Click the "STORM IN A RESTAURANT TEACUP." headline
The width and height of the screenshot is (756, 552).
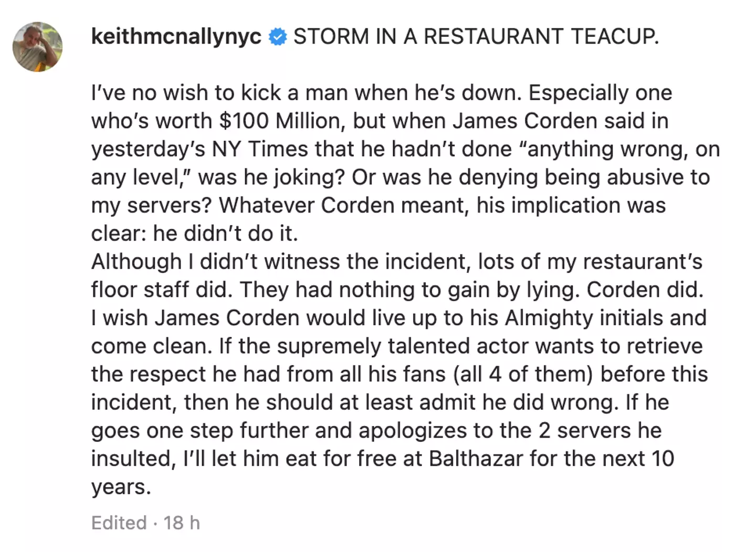click(x=476, y=37)
